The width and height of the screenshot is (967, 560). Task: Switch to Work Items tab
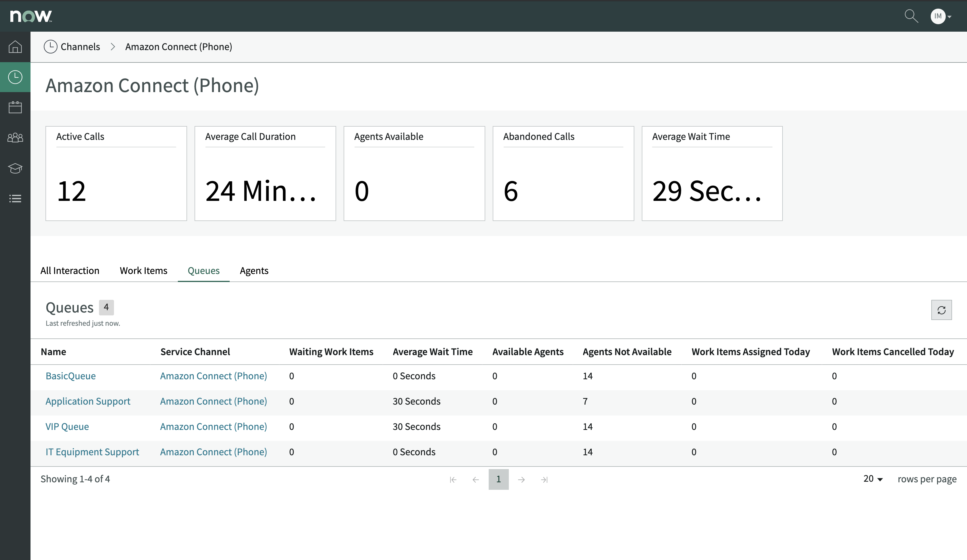pyautogui.click(x=144, y=271)
